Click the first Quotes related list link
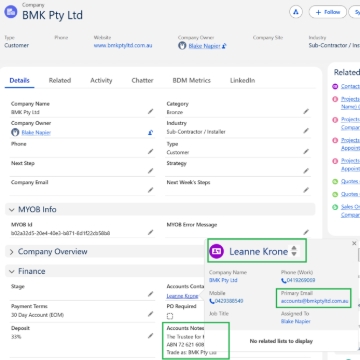This screenshot has width=360, height=360. click(350, 182)
